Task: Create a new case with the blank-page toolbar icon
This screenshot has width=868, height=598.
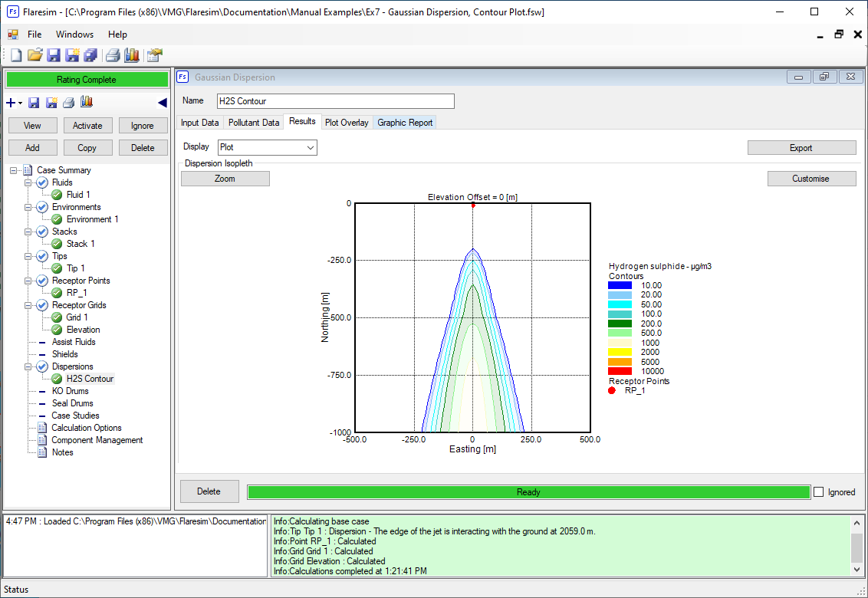Action: pos(17,55)
